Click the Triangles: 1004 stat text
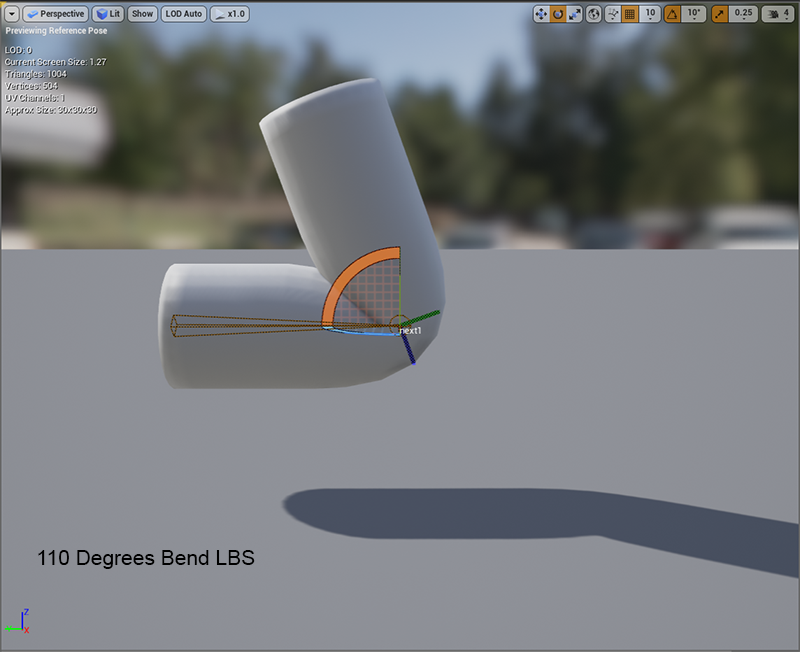800x652 pixels. tap(36, 74)
